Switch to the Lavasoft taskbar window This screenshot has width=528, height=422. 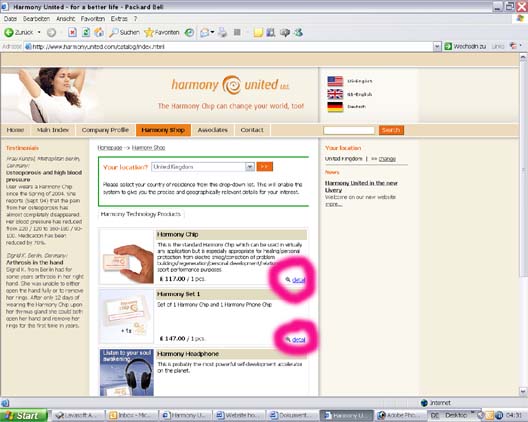coord(78,416)
